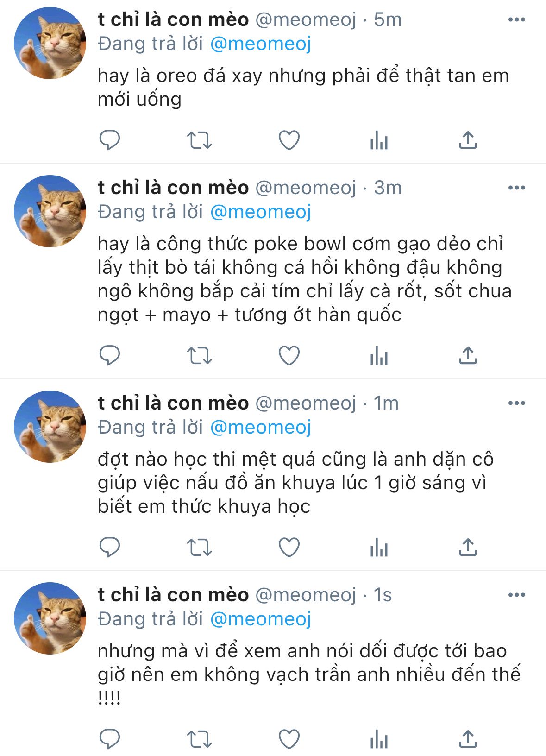Retweet the poke bowl recipe tweet

click(x=199, y=355)
